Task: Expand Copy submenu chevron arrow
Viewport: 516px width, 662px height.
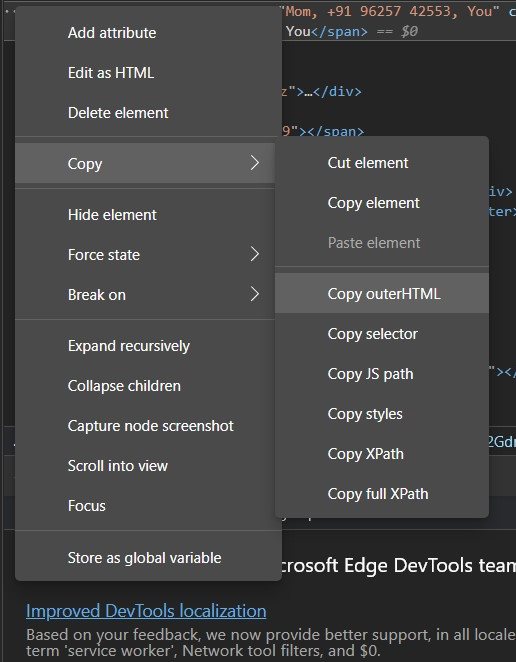Action: pyautogui.click(x=255, y=163)
